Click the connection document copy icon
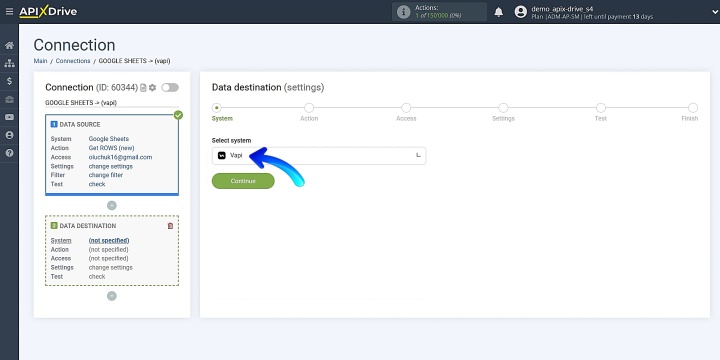This screenshot has height=360, width=720. (143, 88)
